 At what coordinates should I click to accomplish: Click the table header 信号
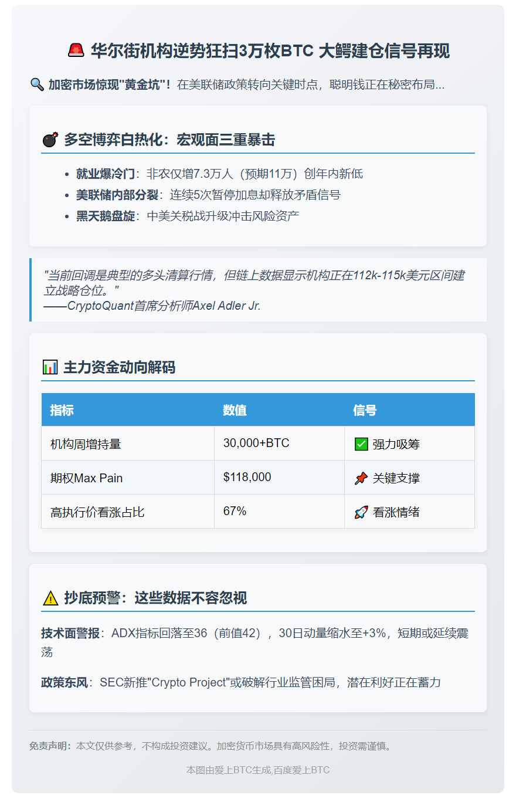click(x=409, y=410)
